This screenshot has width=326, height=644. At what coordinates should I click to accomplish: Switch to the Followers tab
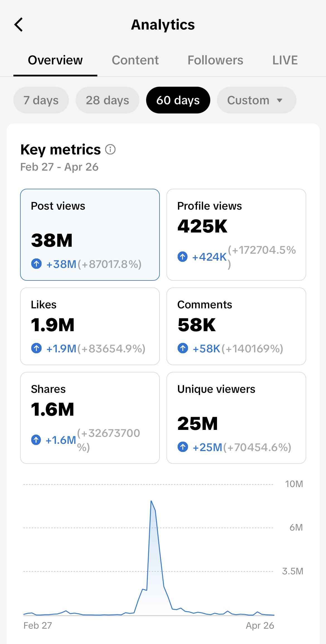point(215,60)
